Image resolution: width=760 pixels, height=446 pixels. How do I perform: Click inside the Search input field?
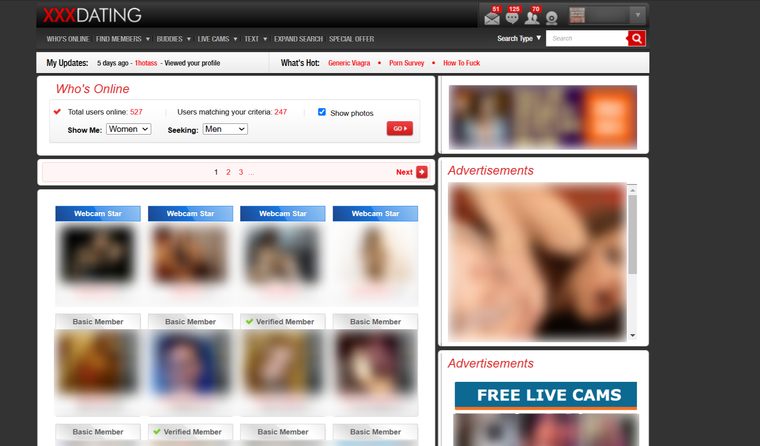587,38
